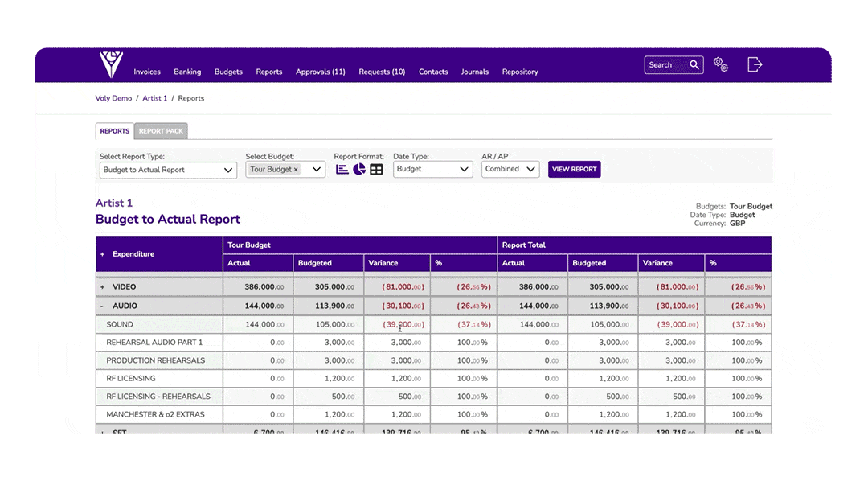Open Date Type dropdown
This screenshot has width=868, height=489.
tap(433, 169)
